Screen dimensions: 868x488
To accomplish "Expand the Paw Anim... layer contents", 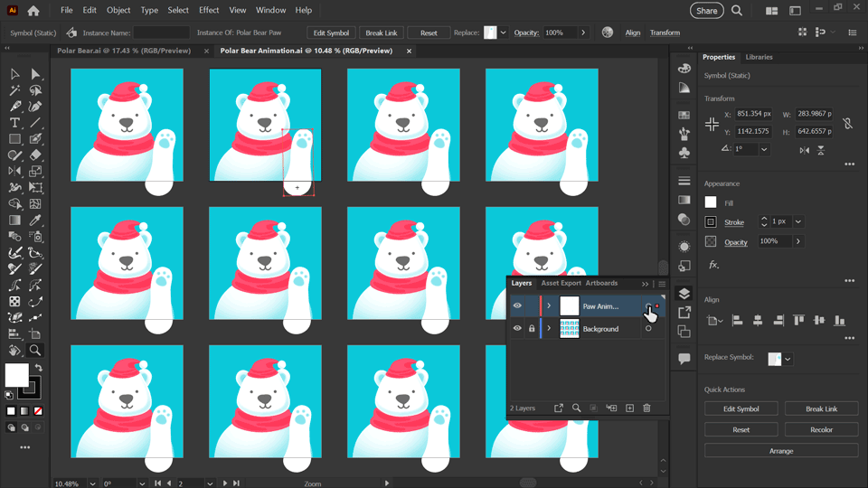I will click(549, 306).
